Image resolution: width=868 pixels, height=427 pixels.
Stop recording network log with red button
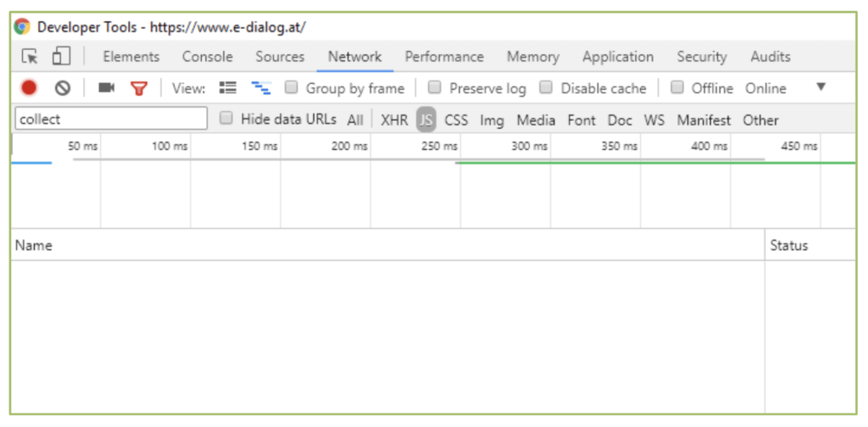click(29, 88)
